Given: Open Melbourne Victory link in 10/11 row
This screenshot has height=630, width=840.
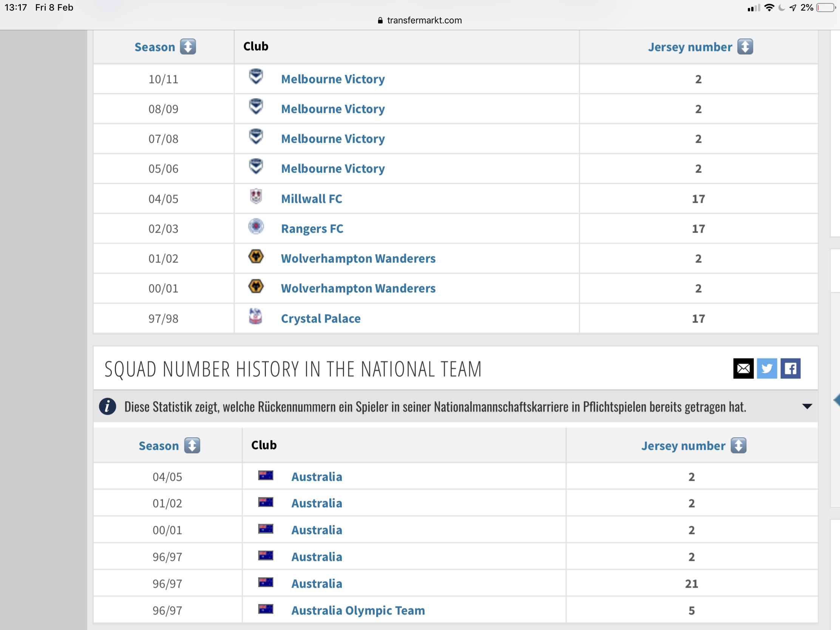Looking at the screenshot, I should pos(333,79).
